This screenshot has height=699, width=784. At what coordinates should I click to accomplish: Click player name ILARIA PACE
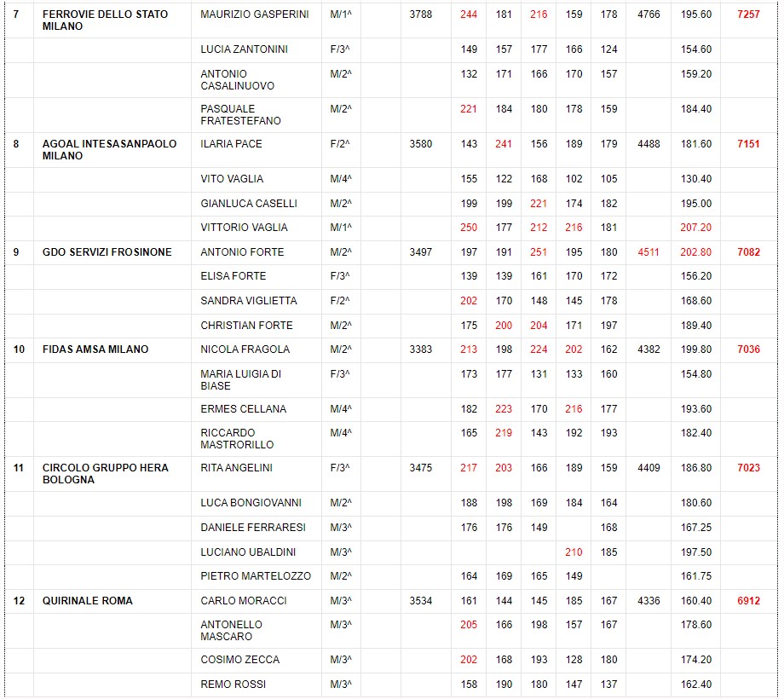[231, 144]
